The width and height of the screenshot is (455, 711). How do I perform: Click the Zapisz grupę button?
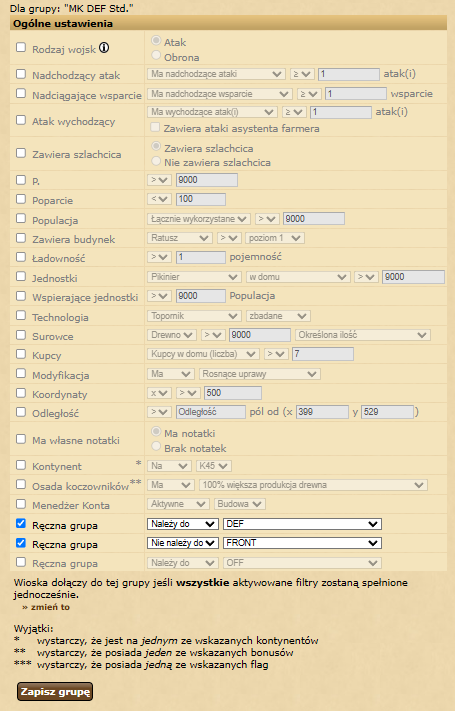tap(55, 692)
